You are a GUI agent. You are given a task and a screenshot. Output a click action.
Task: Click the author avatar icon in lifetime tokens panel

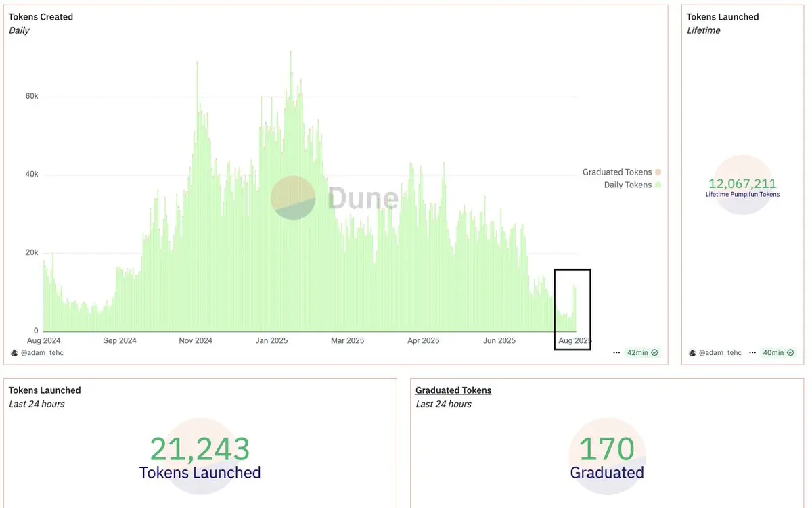point(692,353)
